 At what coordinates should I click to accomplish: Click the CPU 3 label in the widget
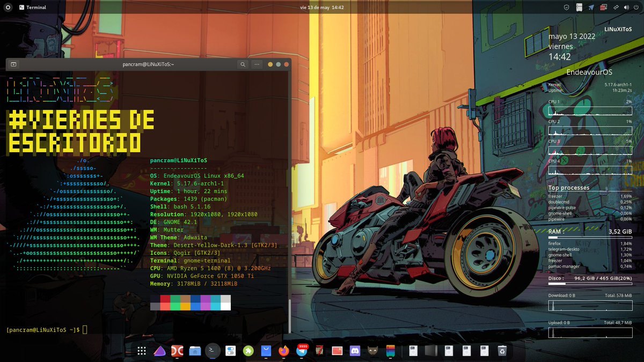pos(554,142)
